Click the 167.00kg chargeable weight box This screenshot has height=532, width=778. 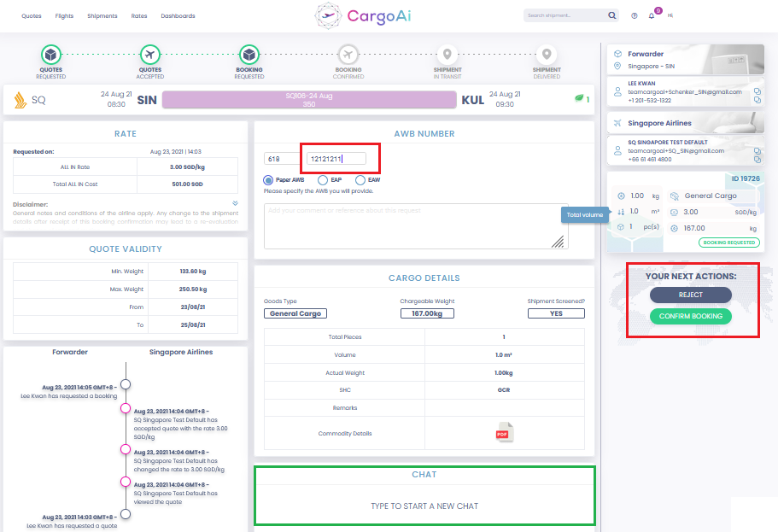click(x=427, y=313)
